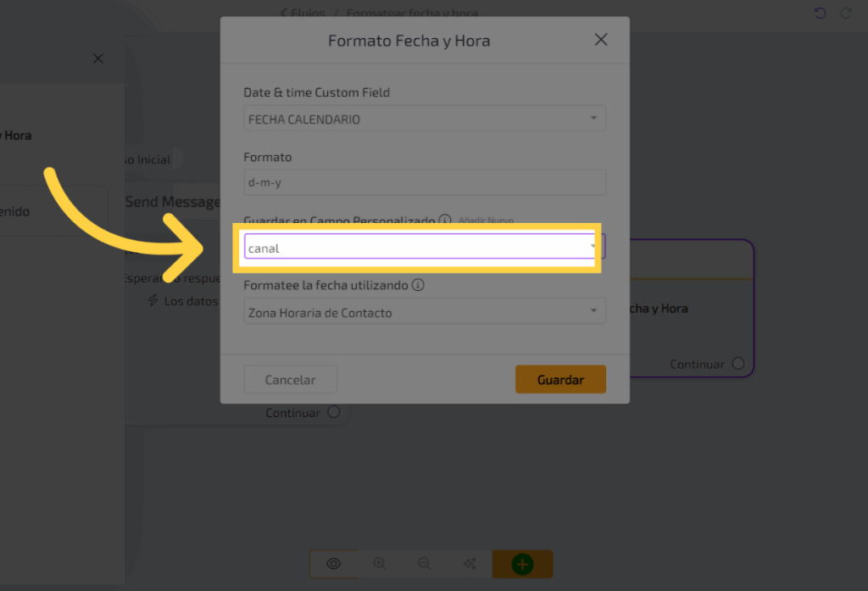Open the Zona Horaria de Contacto dropdown
The height and width of the screenshot is (591, 868).
(x=424, y=312)
